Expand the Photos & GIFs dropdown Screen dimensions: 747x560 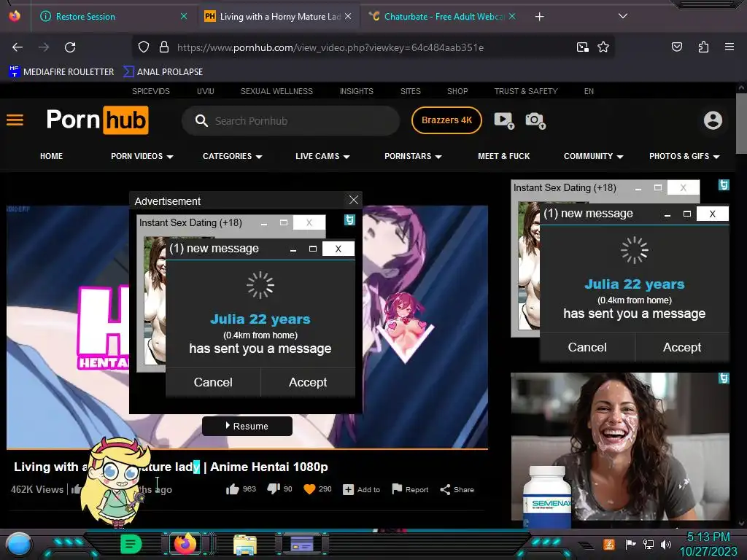[x=684, y=156]
